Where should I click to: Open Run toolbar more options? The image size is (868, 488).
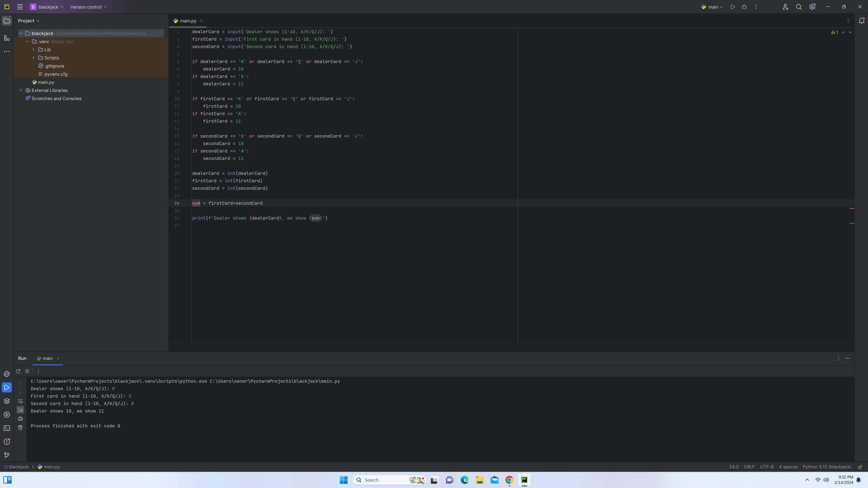(x=38, y=371)
